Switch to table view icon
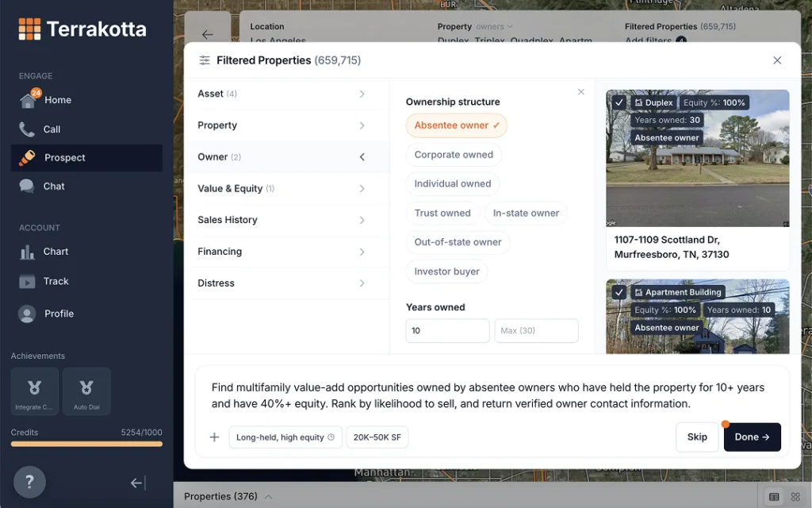Screen dimensions: 812x508 tap(774, 497)
